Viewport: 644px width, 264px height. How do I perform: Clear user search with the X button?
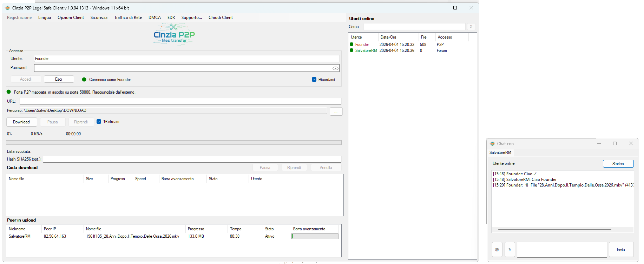[x=471, y=27]
